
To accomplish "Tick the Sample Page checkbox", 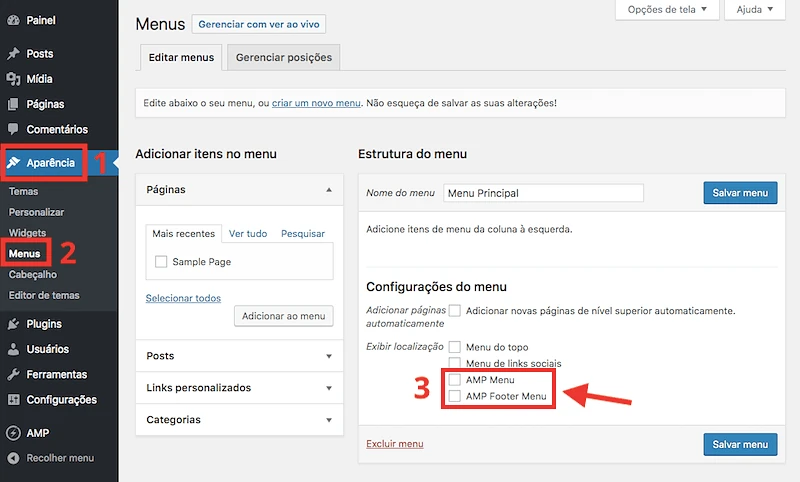I will click(x=161, y=262).
